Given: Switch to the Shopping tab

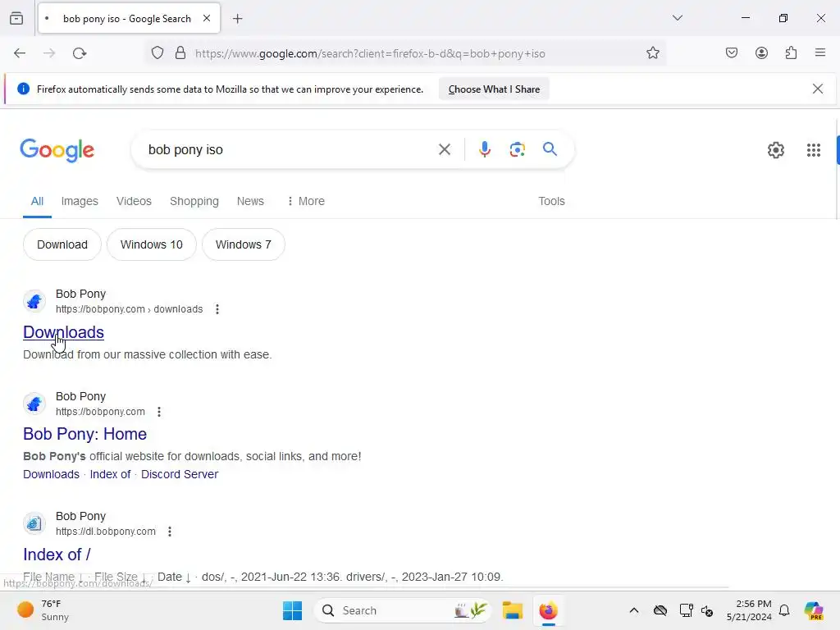Looking at the screenshot, I should [194, 202].
